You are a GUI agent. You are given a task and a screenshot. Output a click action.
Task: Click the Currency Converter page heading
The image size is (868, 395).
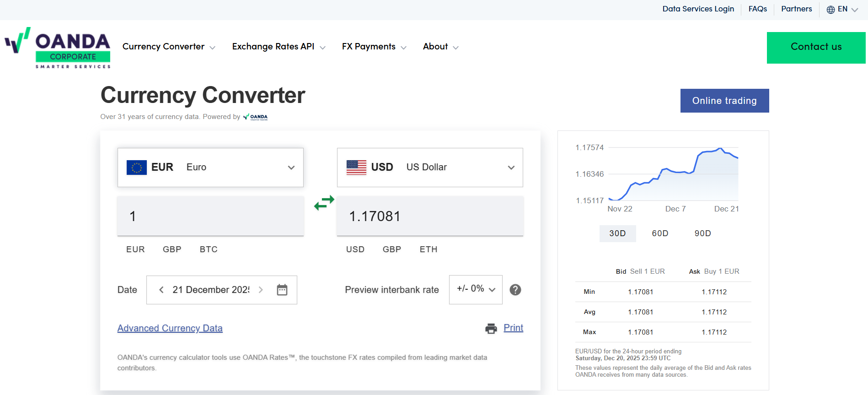(203, 95)
